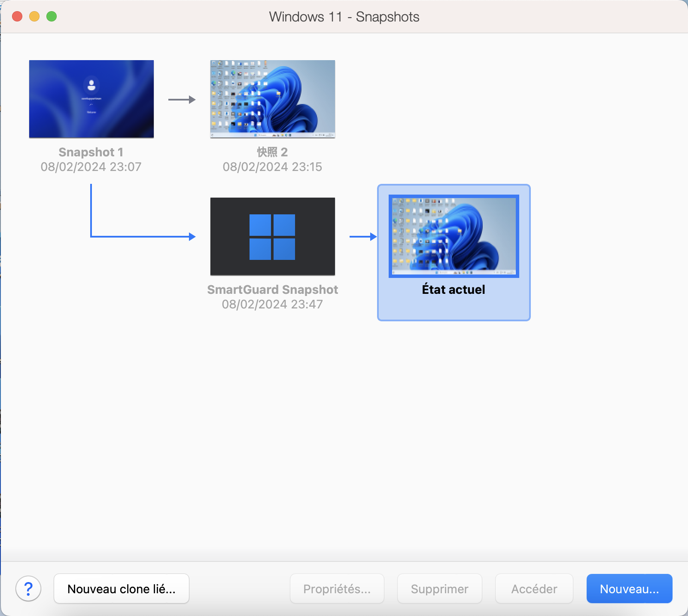Select the État actuel thumbnail
Screen dimensions: 688x616
coord(454,236)
